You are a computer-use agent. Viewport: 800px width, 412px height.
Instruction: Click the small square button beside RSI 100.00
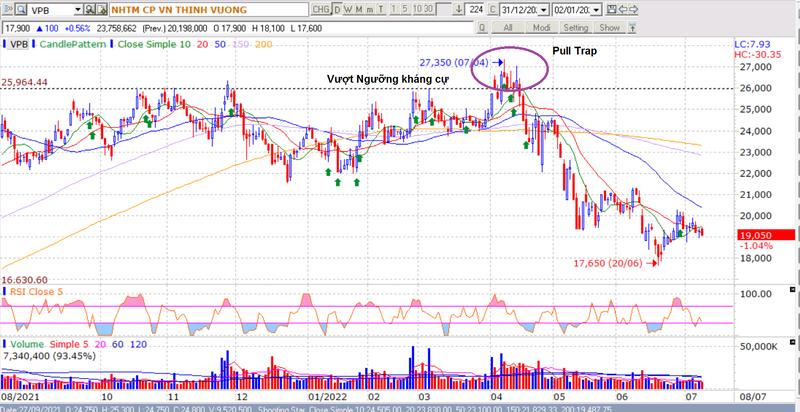click(793, 289)
